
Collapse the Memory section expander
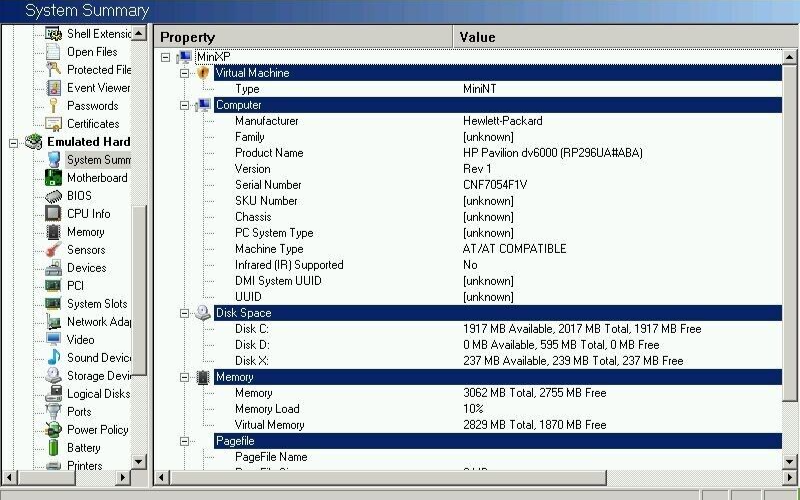184,378
